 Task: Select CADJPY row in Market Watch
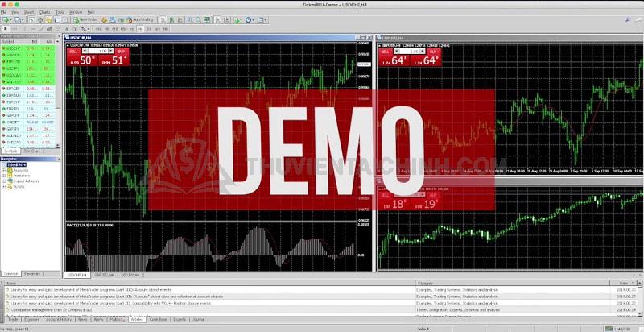(x=28, y=122)
